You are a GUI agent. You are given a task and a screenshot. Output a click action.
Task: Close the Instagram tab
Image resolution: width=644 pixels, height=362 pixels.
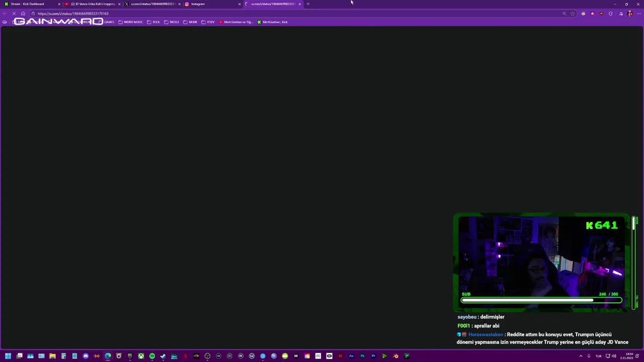(x=239, y=4)
